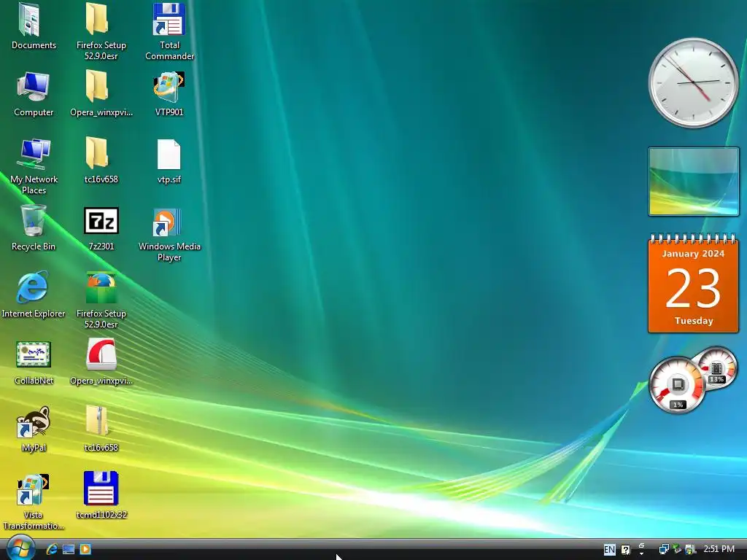
Task: Open the language bar options arrow
Action: [x=641, y=553]
